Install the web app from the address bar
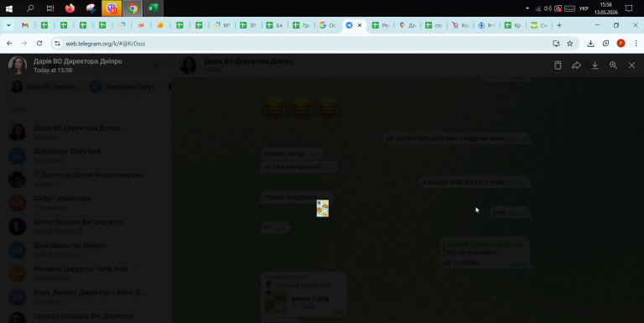Image resolution: width=644 pixels, height=323 pixels. [x=556, y=43]
